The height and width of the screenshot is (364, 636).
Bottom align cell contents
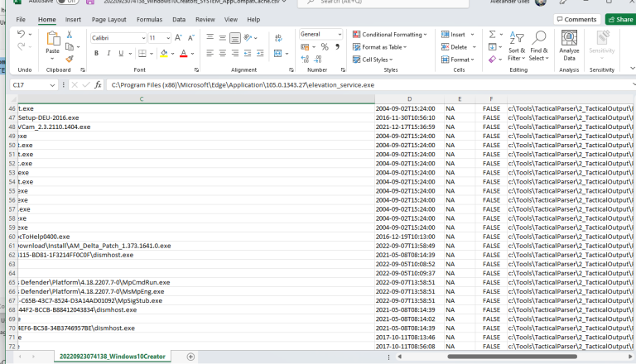[x=235, y=38]
